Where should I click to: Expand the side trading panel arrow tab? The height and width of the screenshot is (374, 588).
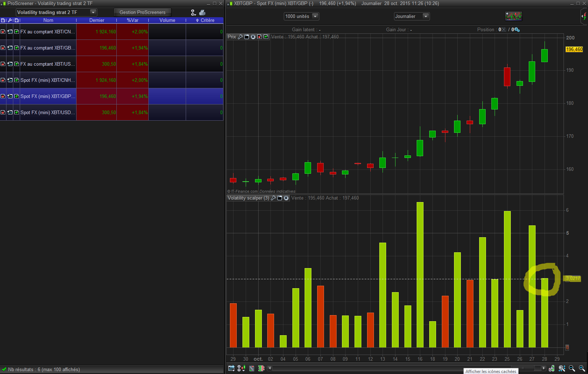584,17
